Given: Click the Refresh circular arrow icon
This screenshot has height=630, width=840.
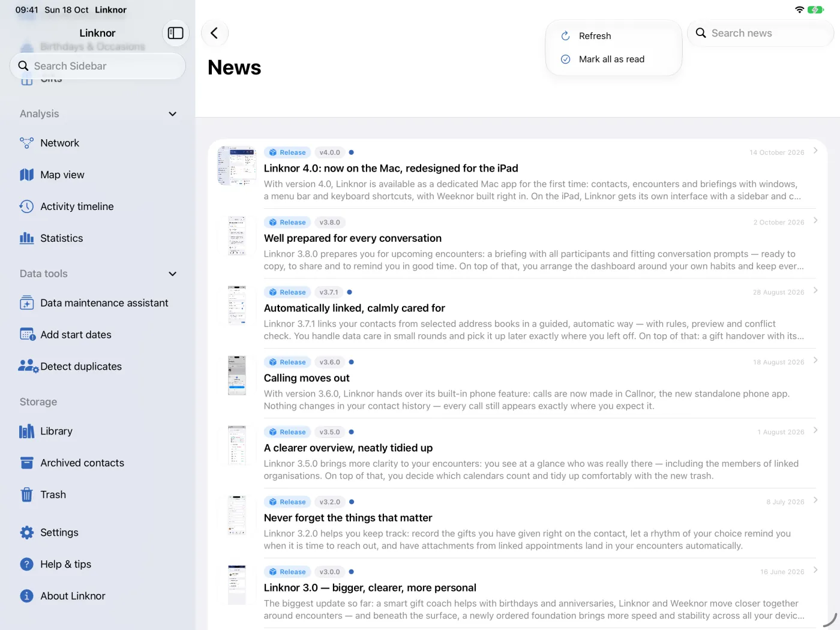Looking at the screenshot, I should [565, 36].
